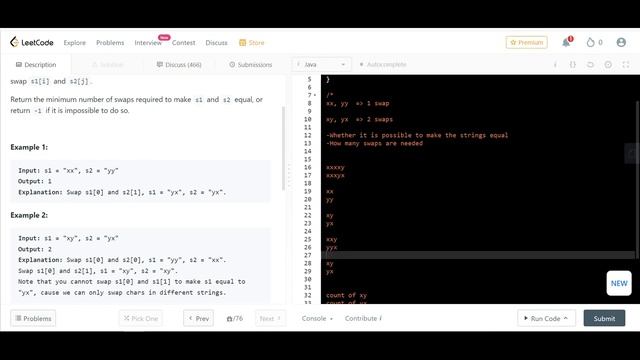The width and height of the screenshot is (640, 360).
Task: Collapse the code fold arrow at line 7
Action: pyautogui.click(x=315, y=95)
